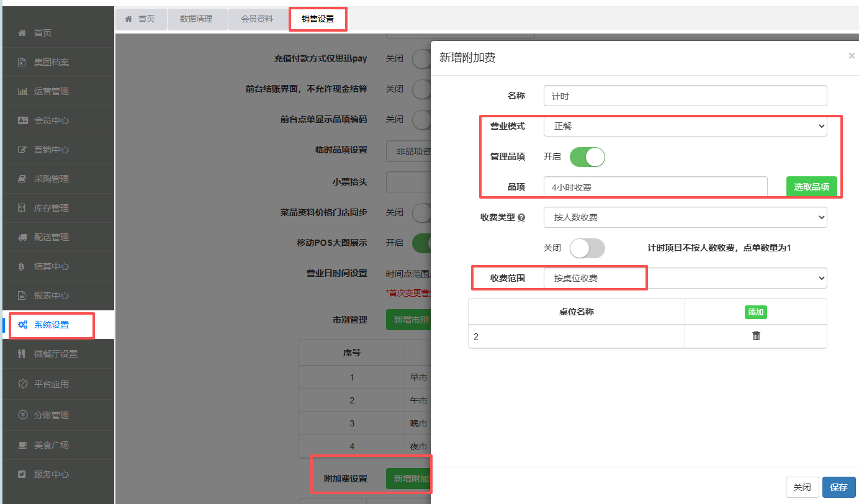
Task: Open the 收费范围 dropdown
Action: [x=685, y=278]
